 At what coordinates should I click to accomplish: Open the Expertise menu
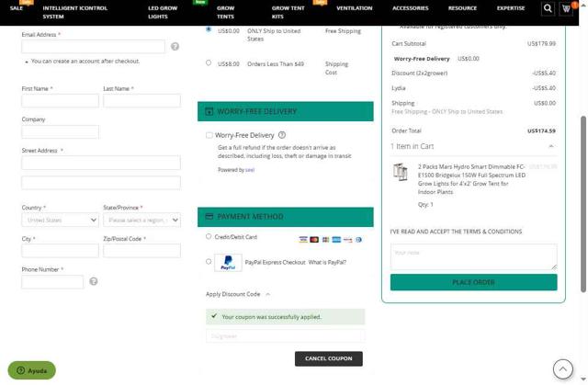click(x=511, y=8)
